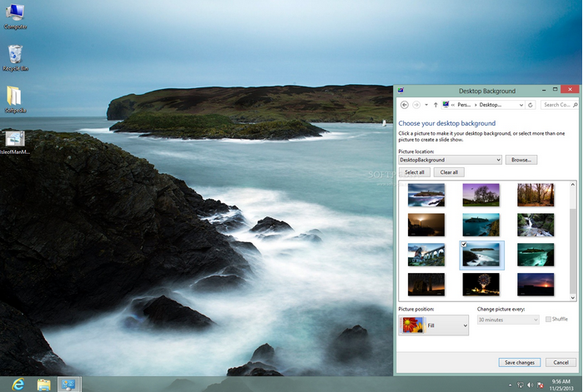Open the 30 minutes interval dropdown
Image resolution: width=583 pixels, height=392 pixels.
pos(508,320)
